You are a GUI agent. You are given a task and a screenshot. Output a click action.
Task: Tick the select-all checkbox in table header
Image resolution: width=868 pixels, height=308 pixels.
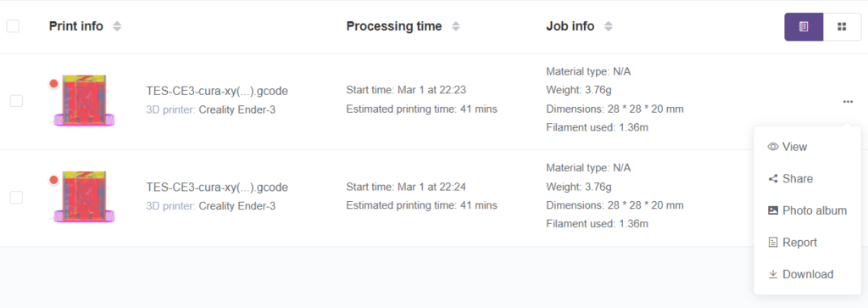[x=13, y=26]
